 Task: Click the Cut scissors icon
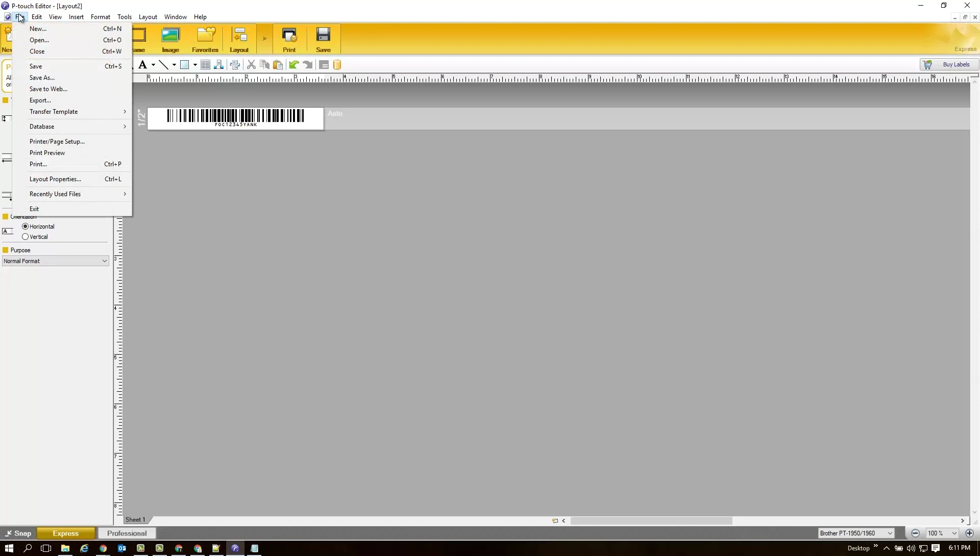point(251,65)
